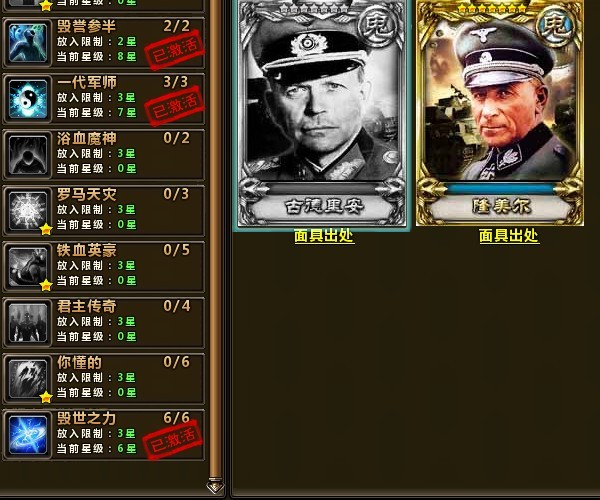Click the blue progress bar on 隆美尔

coord(500,189)
